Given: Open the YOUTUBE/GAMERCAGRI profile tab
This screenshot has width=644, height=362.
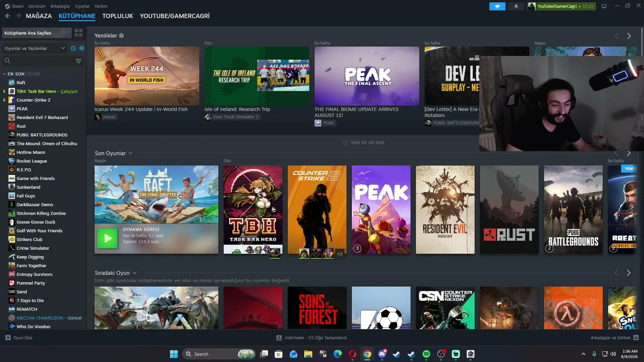Looking at the screenshot, I should (x=175, y=16).
